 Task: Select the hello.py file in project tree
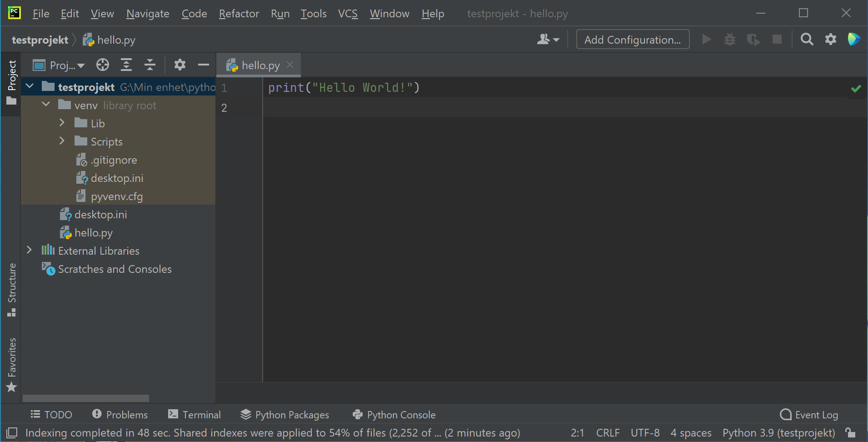tap(93, 233)
